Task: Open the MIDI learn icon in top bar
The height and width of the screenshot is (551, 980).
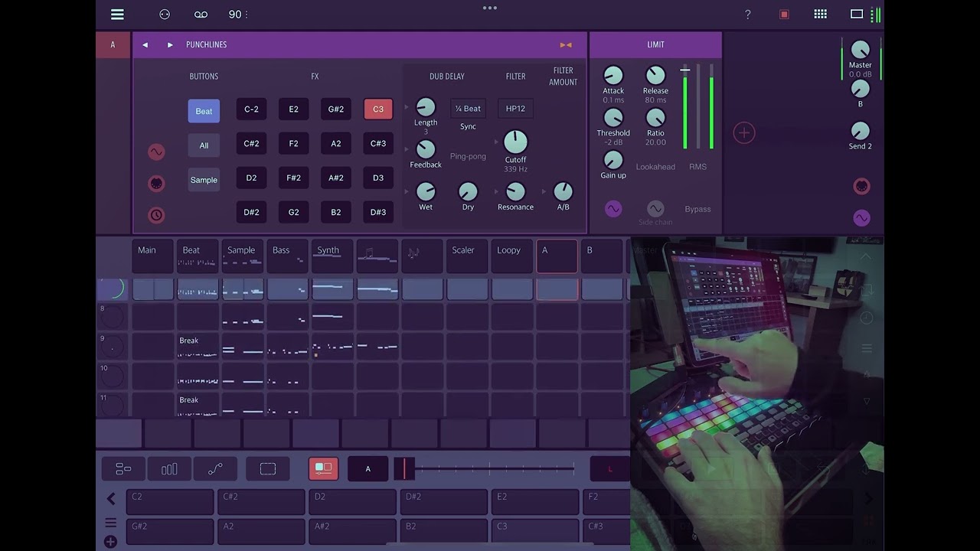Action: pyautogui.click(x=164, y=15)
